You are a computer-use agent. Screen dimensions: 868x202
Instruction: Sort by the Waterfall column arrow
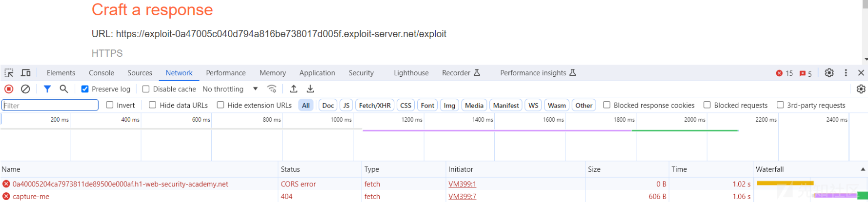(x=863, y=169)
